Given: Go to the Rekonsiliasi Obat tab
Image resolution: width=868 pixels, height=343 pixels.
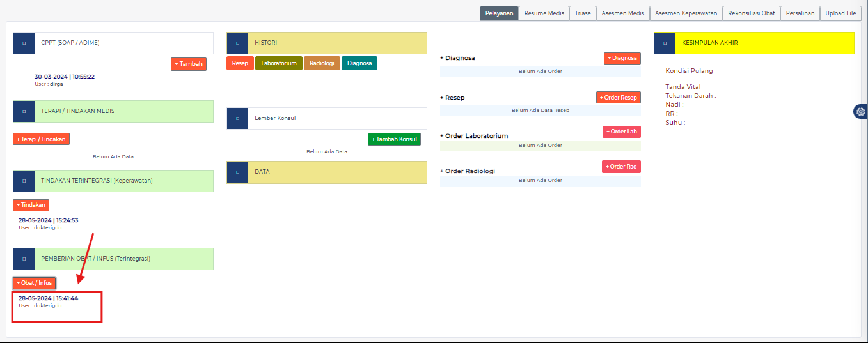Looking at the screenshot, I should 752,13.
